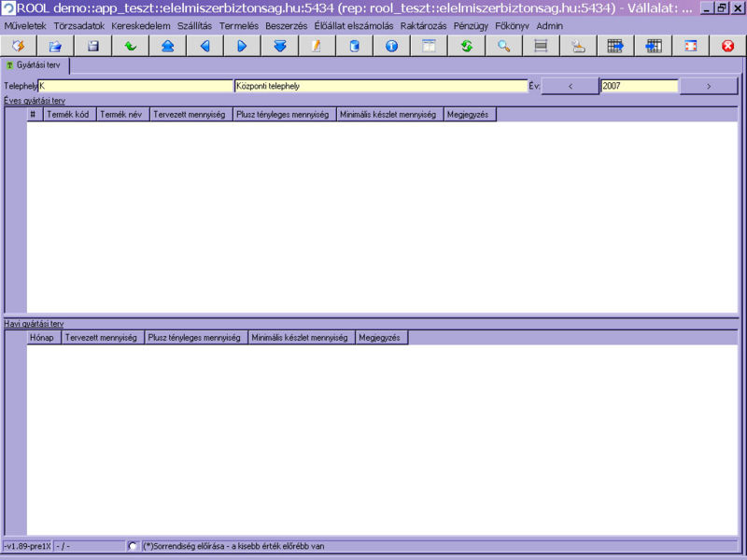The image size is (747, 560).
Task: Jump to first record with double up arrow
Action: pyautogui.click(x=167, y=46)
